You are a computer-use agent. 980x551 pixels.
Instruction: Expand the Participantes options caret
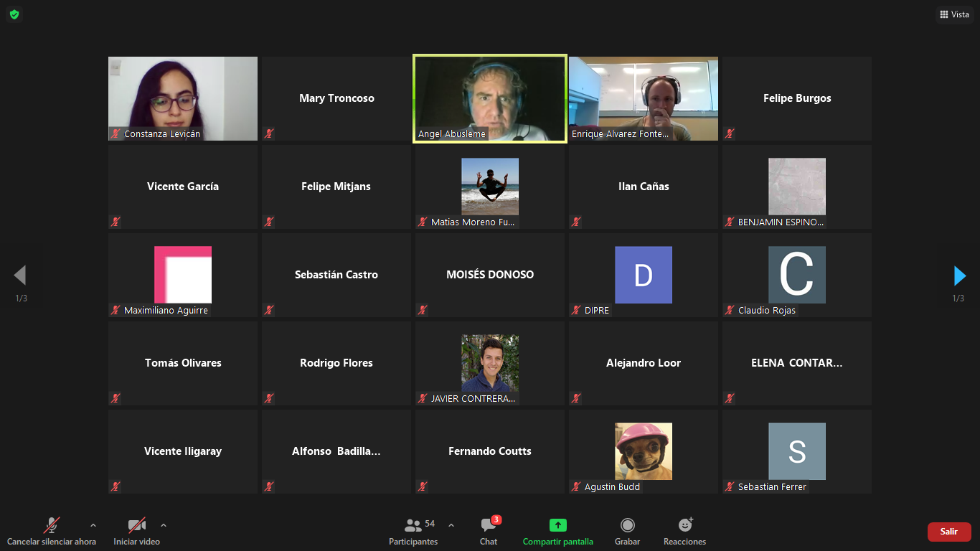[451, 525]
